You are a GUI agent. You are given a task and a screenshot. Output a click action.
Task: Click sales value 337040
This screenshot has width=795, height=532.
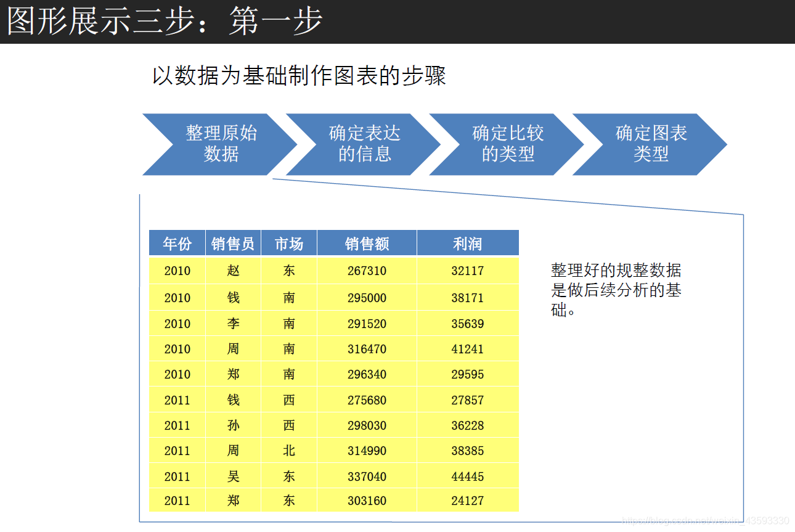pyautogui.click(x=367, y=477)
